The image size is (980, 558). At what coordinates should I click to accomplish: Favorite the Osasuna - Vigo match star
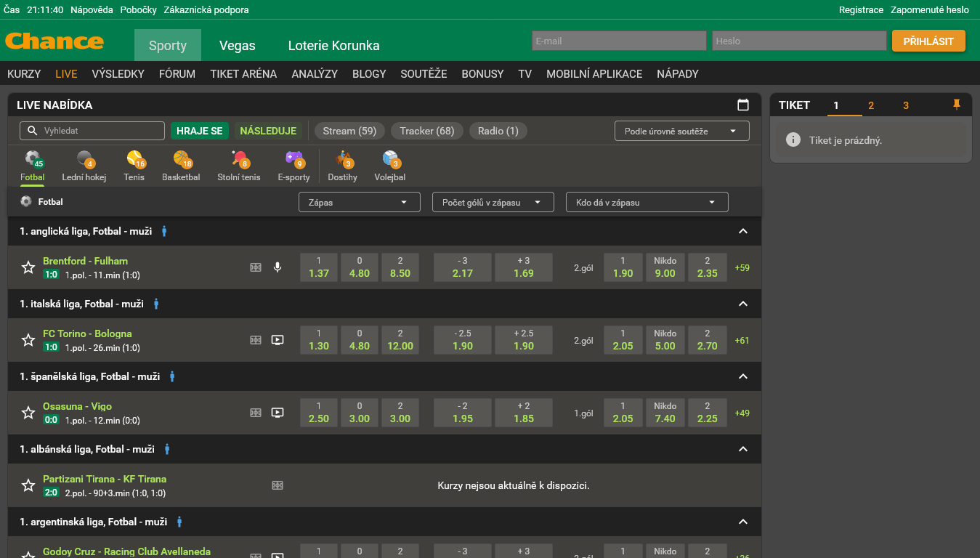pyautogui.click(x=28, y=413)
